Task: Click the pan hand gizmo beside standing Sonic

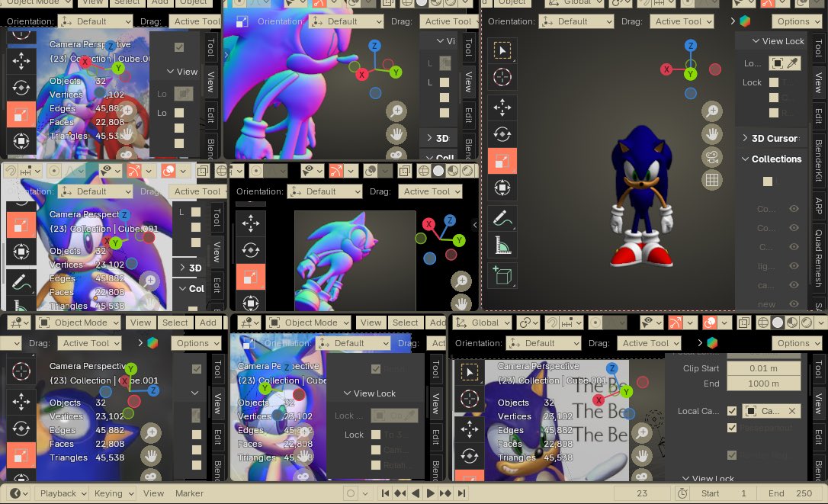Action: (x=712, y=134)
